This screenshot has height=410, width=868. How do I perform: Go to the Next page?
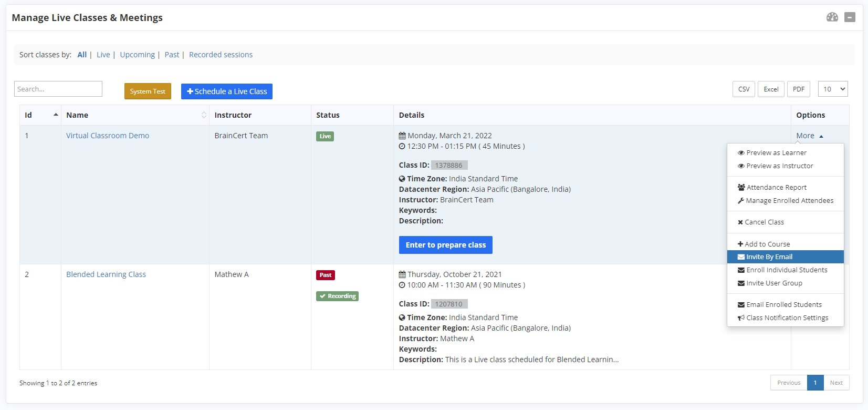tap(836, 383)
